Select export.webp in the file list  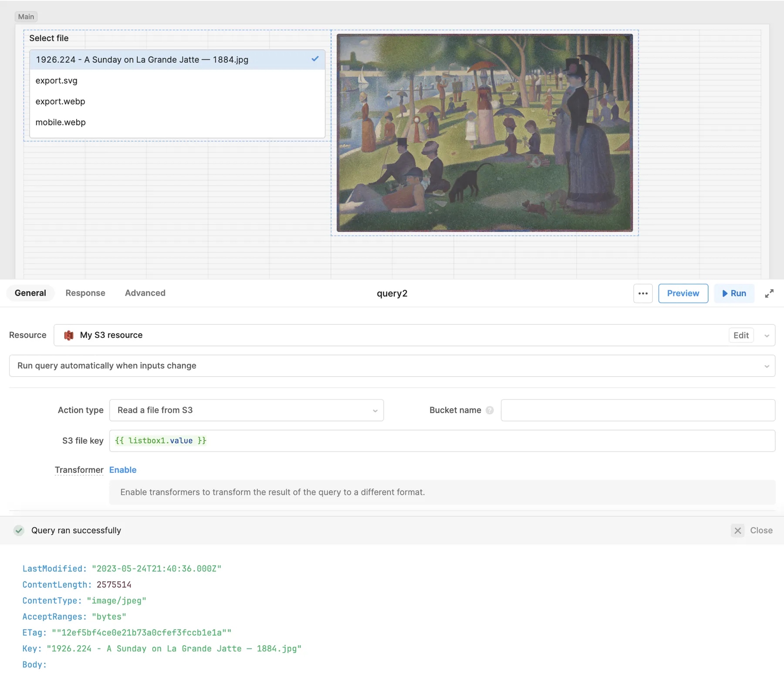coord(177,101)
